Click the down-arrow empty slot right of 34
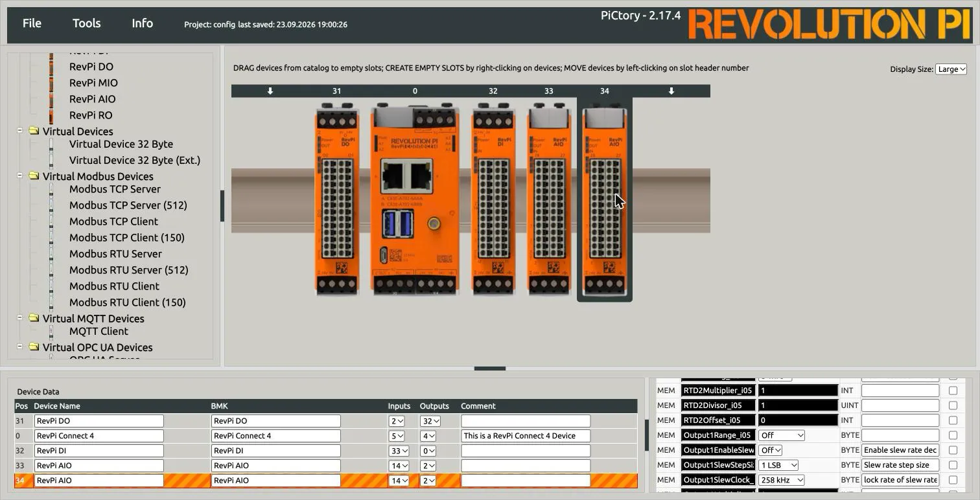 pyautogui.click(x=671, y=91)
